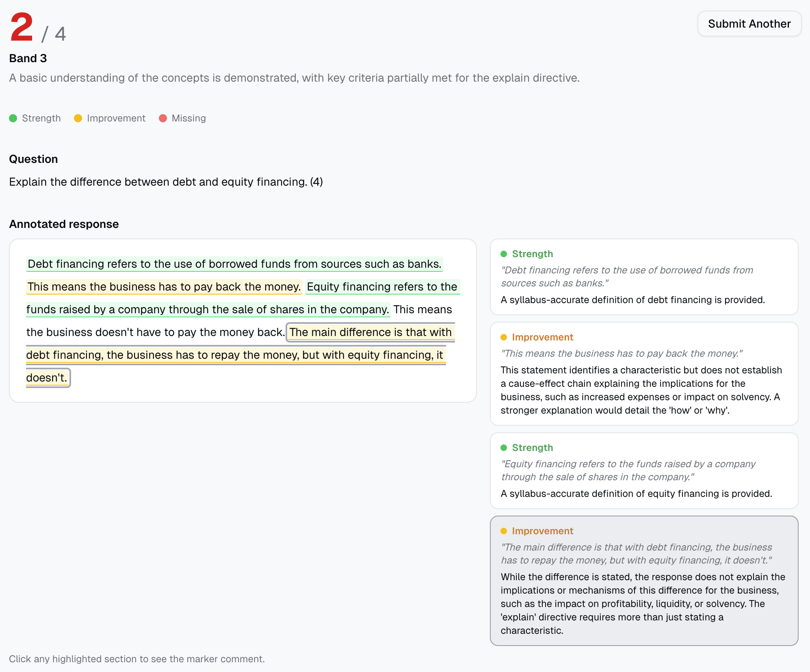Click the green Strength legend dot
Viewport: 810px width, 672px height.
[x=13, y=118]
